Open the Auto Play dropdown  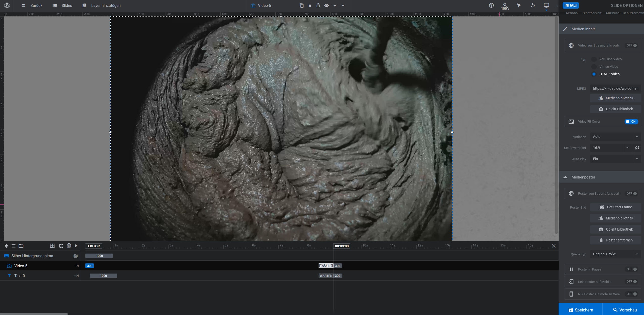click(615, 159)
